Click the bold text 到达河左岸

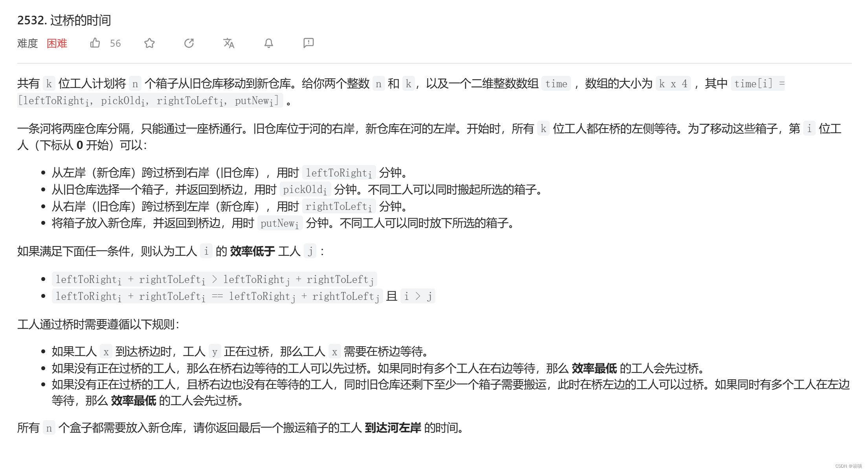(393, 428)
